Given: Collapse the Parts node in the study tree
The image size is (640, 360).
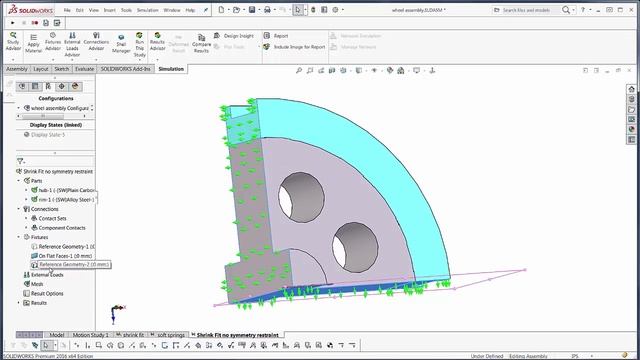Looking at the screenshot, I should (x=19, y=180).
